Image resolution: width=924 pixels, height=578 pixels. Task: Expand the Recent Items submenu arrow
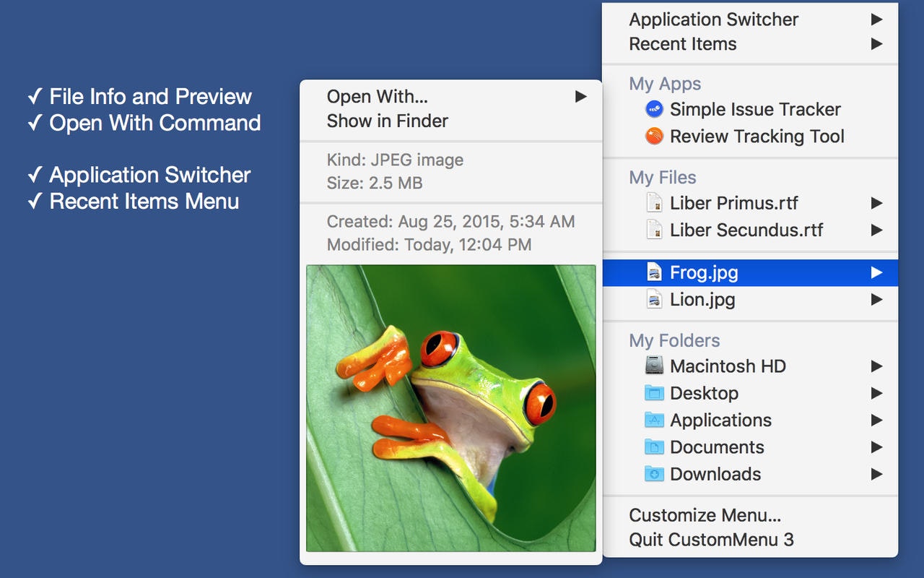(x=876, y=44)
